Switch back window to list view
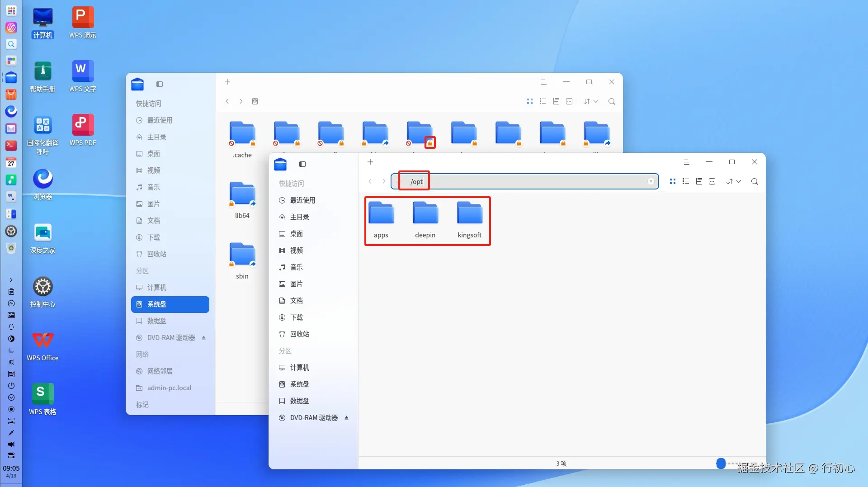Image resolution: width=868 pixels, height=487 pixels. (543, 101)
